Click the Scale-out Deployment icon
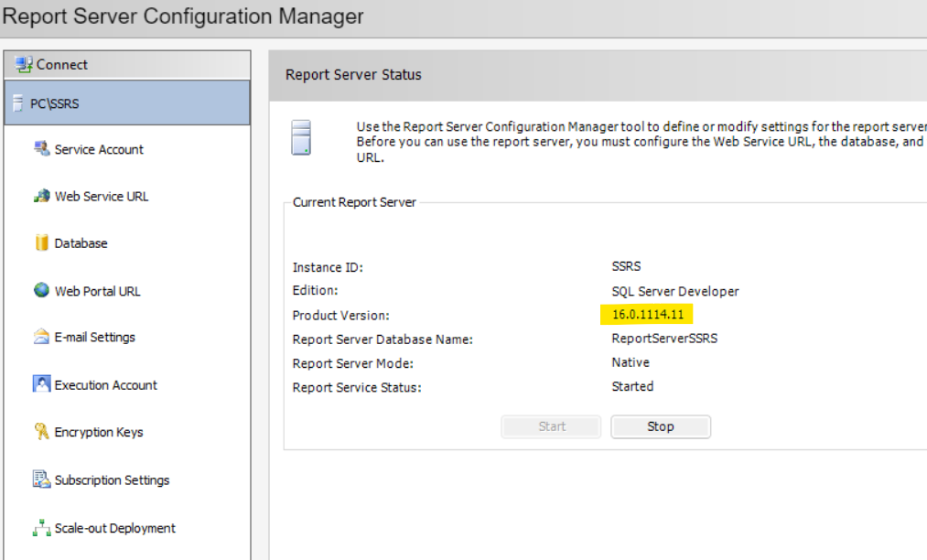 [x=41, y=527]
